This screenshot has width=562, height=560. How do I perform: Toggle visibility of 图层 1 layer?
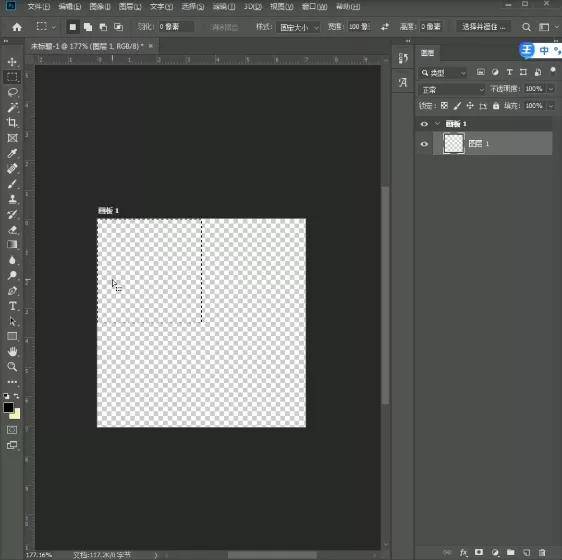tap(424, 144)
